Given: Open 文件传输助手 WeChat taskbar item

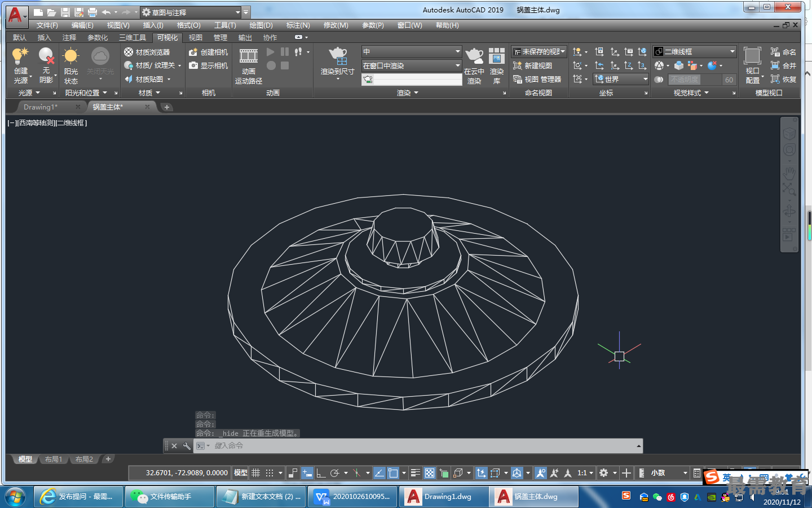Looking at the screenshot, I should point(170,497).
